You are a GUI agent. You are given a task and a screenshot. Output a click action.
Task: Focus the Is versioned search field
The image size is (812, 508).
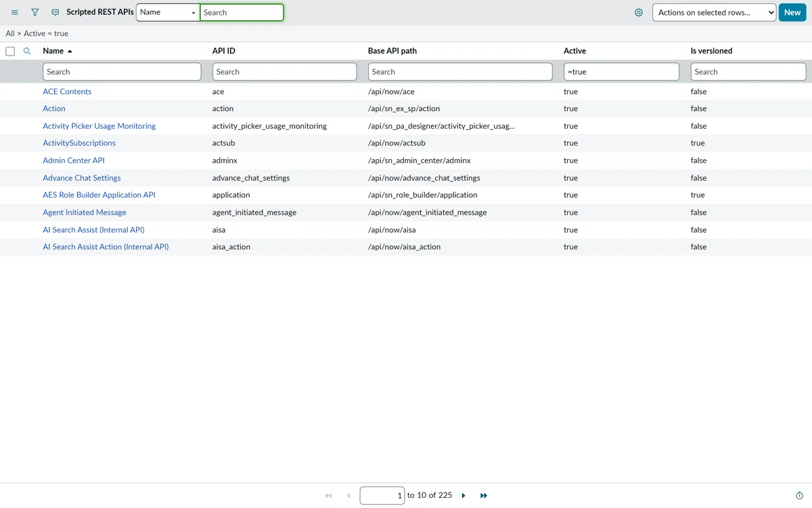tap(748, 72)
